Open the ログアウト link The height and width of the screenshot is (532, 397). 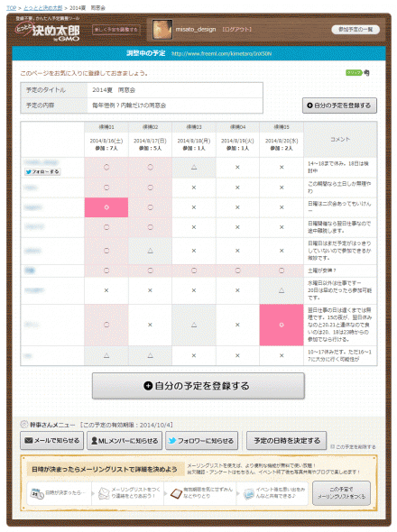(237, 30)
